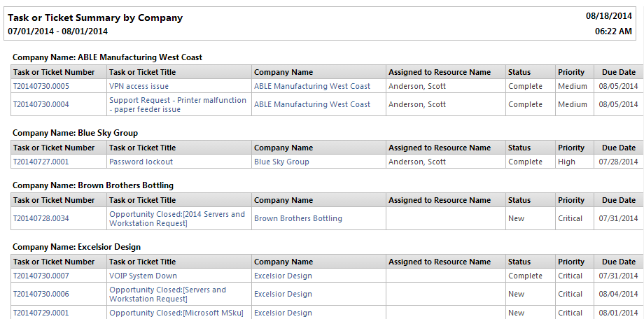644x319 pixels.
Task: Click Due Date header in ABLE Manufacturing table
Action: pyautogui.click(x=618, y=72)
